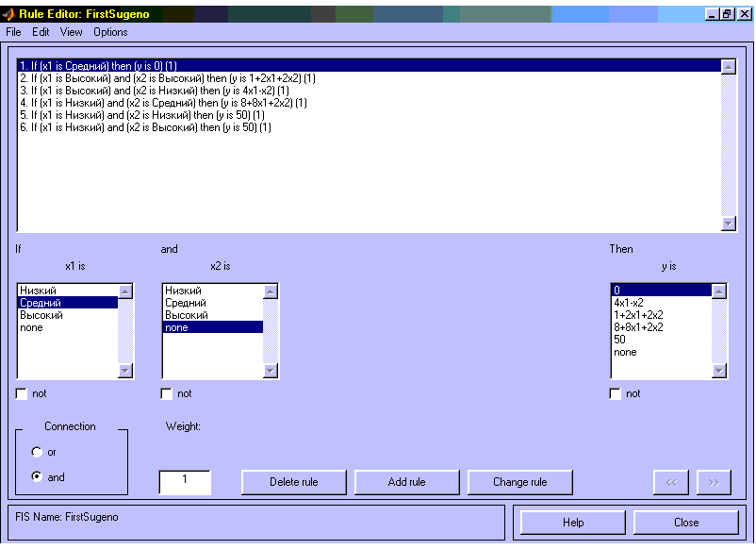756x549 pixels.
Task: Click the << shift left button
Action: point(671,482)
